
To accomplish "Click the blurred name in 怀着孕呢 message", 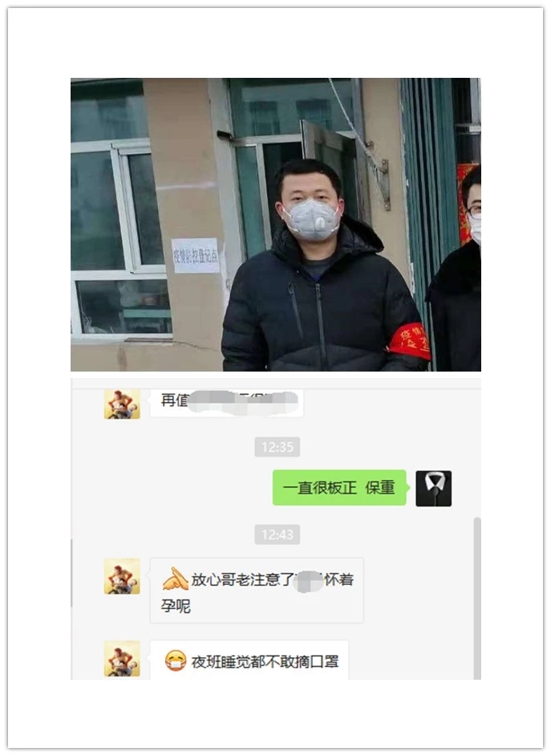I will (x=308, y=580).
